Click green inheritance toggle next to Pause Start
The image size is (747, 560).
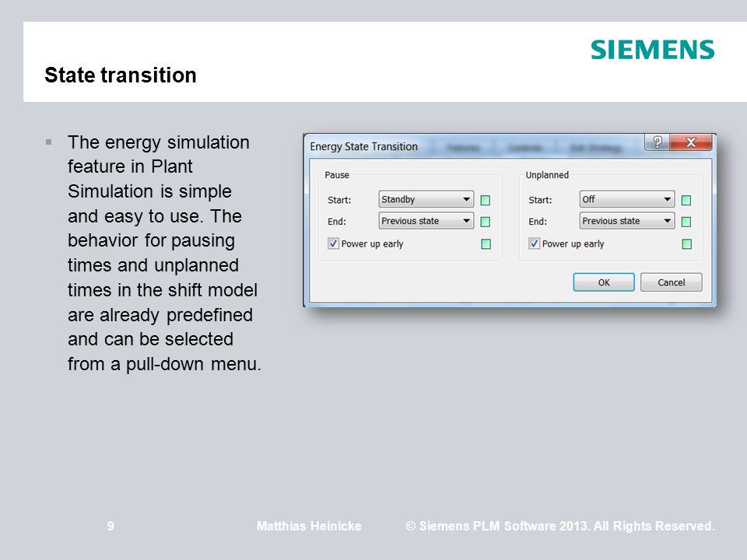tap(486, 200)
